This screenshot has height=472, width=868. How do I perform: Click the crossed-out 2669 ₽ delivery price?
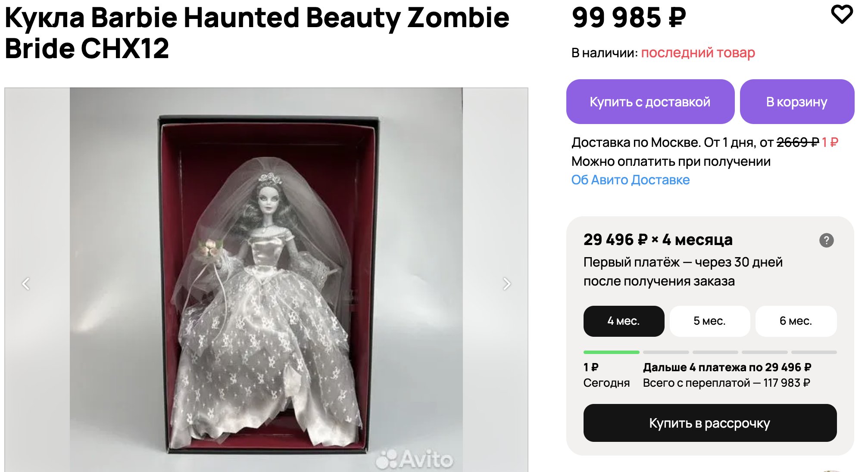click(x=797, y=143)
